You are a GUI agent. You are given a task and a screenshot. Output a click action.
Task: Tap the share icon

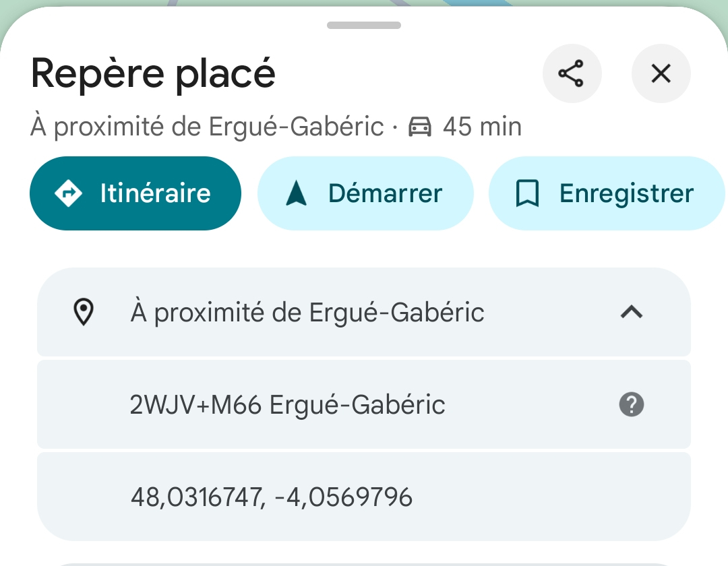[572, 73]
